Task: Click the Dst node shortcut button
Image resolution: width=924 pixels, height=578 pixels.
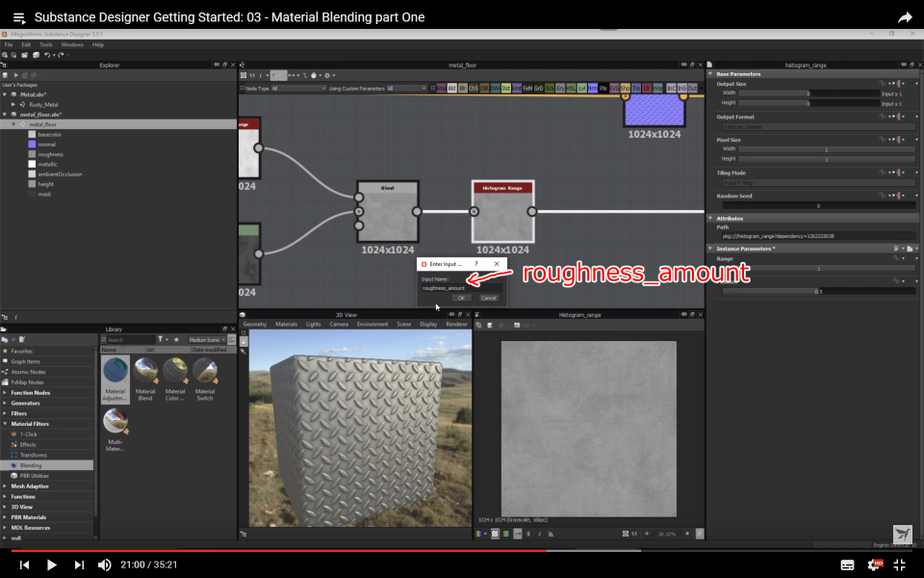Action: click(505, 88)
